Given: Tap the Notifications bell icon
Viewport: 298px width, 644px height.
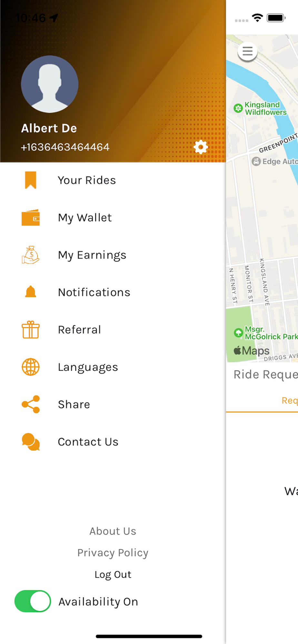Looking at the screenshot, I should [31, 292].
